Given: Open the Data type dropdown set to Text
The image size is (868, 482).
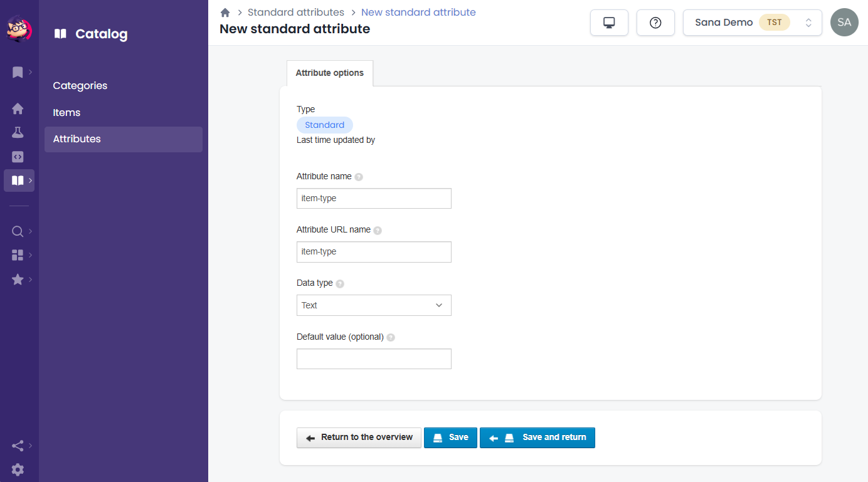Looking at the screenshot, I should 374,305.
